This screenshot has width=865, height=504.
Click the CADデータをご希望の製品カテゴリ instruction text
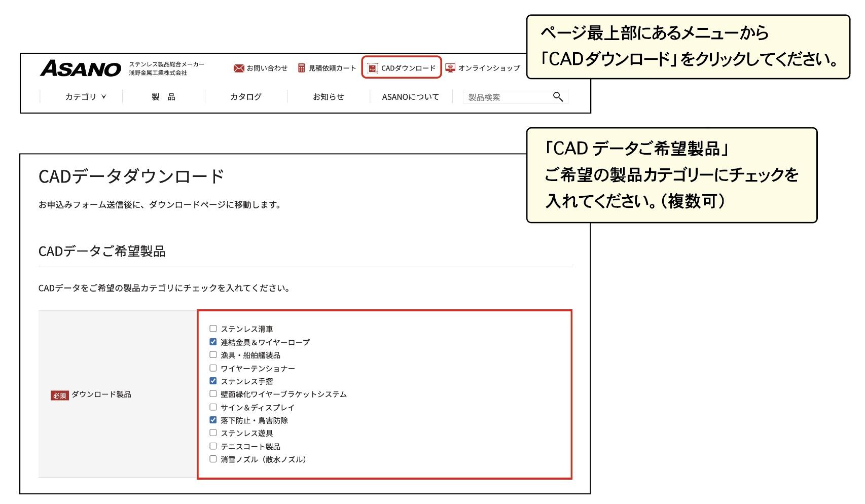[165, 289]
